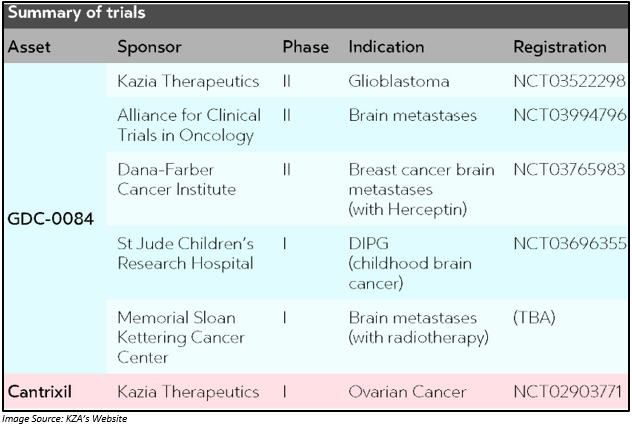Select Memorial Sloan Kettering Cancer Center
This screenshot has width=632, height=426.
coord(181,337)
